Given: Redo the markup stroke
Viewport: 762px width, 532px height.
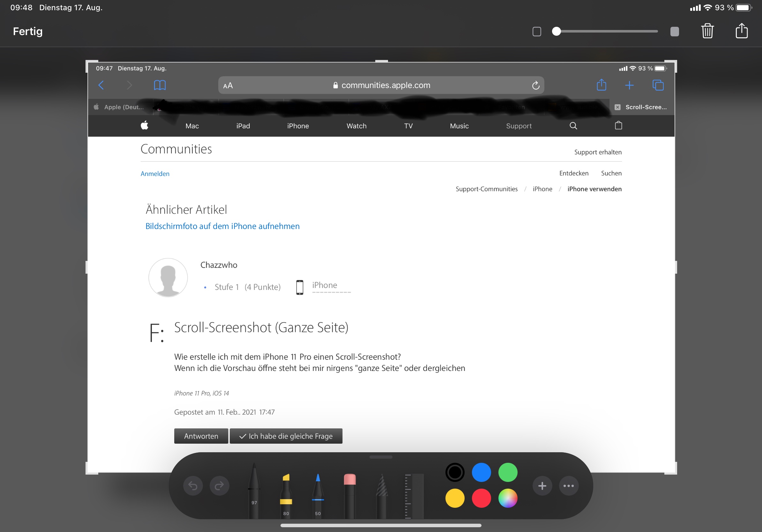Looking at the screenshot, I should pos(219,486).
